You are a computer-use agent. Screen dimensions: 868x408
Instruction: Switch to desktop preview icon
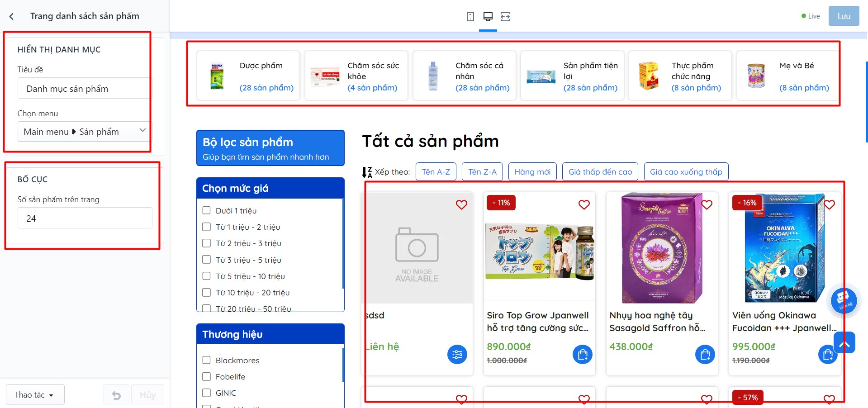tap(488, 17)
